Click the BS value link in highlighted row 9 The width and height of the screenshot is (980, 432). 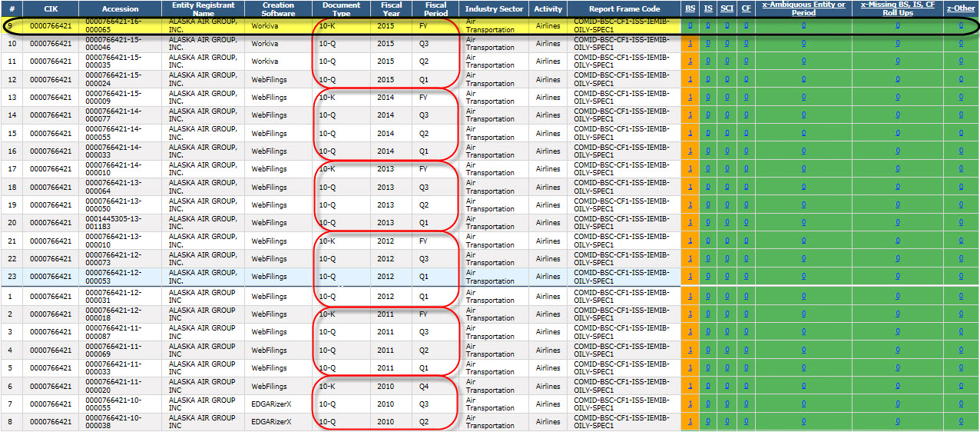pos(690,25)
